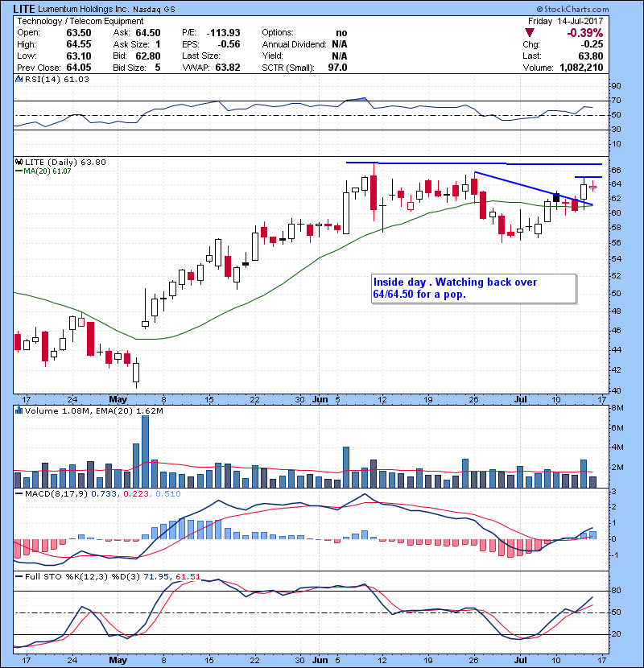Screen dimensions: 644x668
Task: Click the Ask Size label
Action: point(131,44)
